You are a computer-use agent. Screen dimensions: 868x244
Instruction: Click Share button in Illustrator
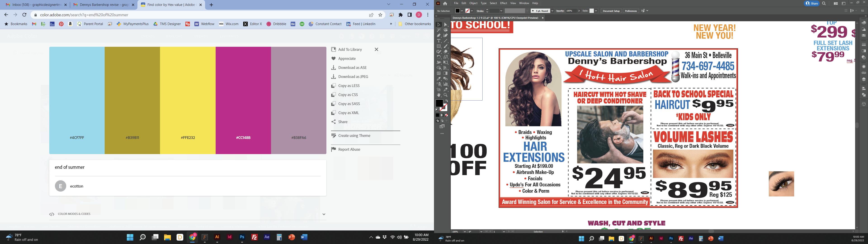(x=812, y=3)
